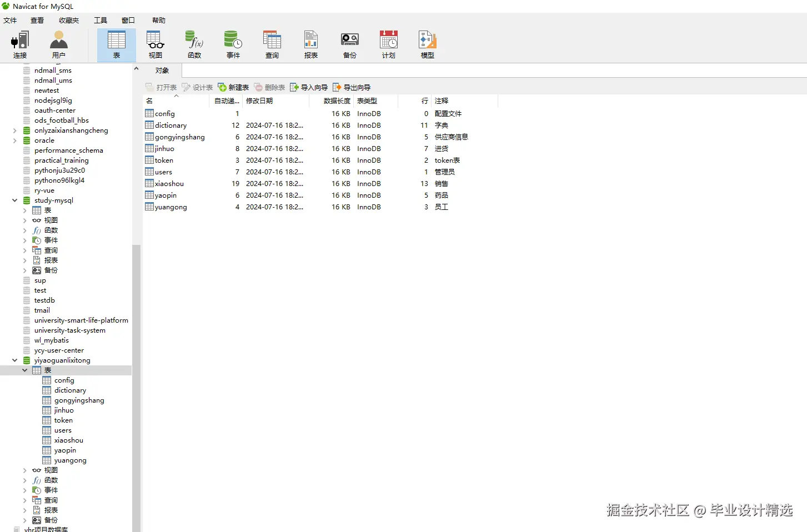
Task: Open the File (文件) menu
Action: point(10,20)
